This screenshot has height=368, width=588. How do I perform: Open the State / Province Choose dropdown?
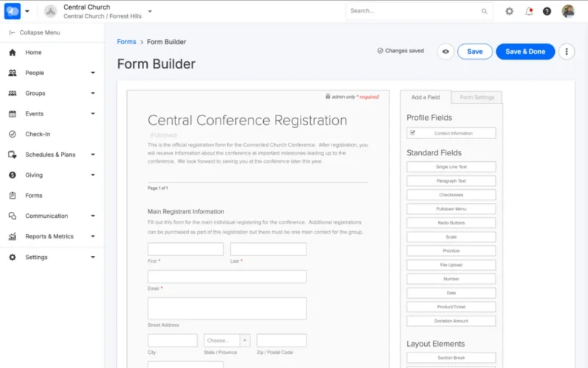[227, 341]
